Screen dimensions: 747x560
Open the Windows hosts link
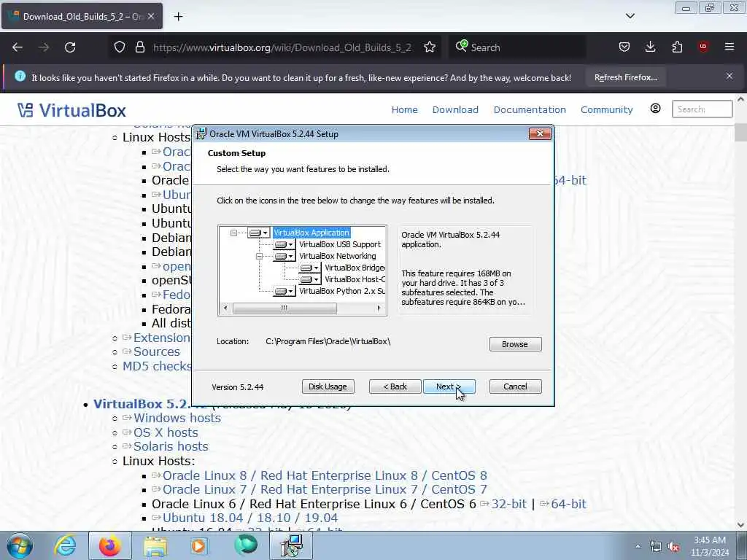pos(177,418)
